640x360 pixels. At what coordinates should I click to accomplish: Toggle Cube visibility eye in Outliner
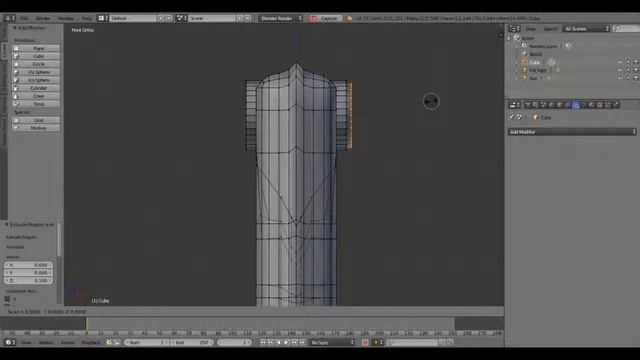pos(620,62)
